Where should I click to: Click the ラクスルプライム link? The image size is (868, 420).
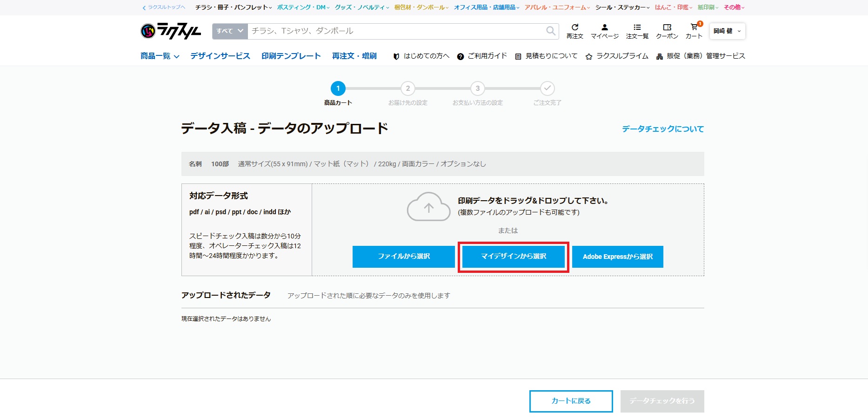tap(617, 56)
